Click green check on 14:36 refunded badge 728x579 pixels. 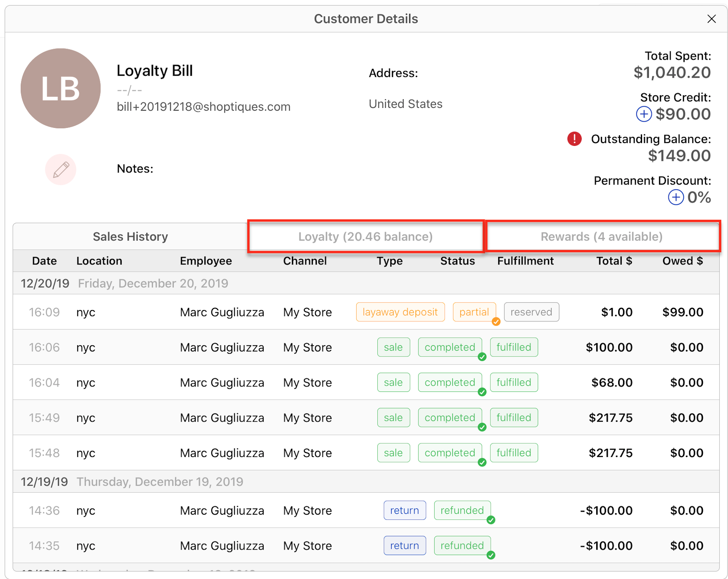(491, 520)
